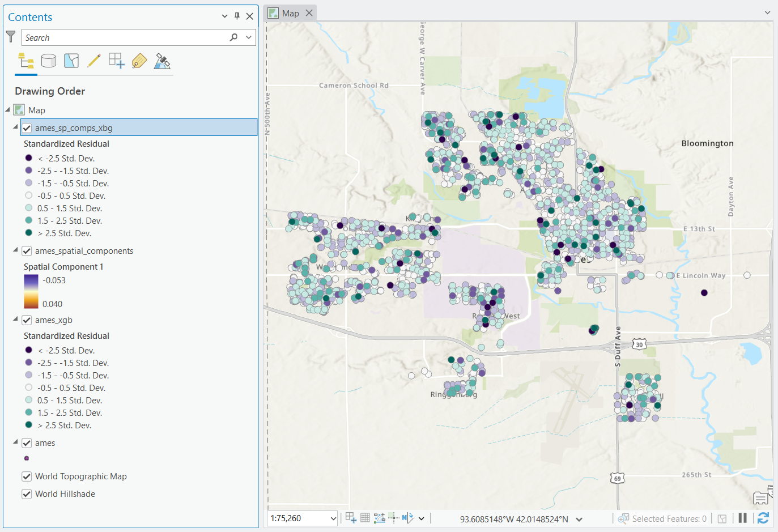Pause map drawing in the status bar
This screenshot has width=778, height=532.
tap(743, 517)
